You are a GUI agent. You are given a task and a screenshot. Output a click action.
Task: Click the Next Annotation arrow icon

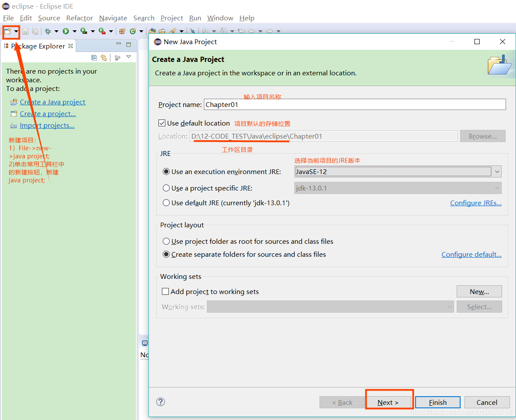pos(205,31)
